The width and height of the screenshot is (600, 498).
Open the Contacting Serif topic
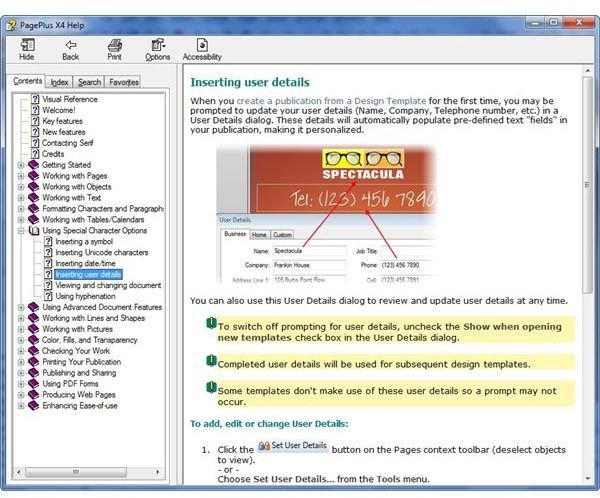67,143
